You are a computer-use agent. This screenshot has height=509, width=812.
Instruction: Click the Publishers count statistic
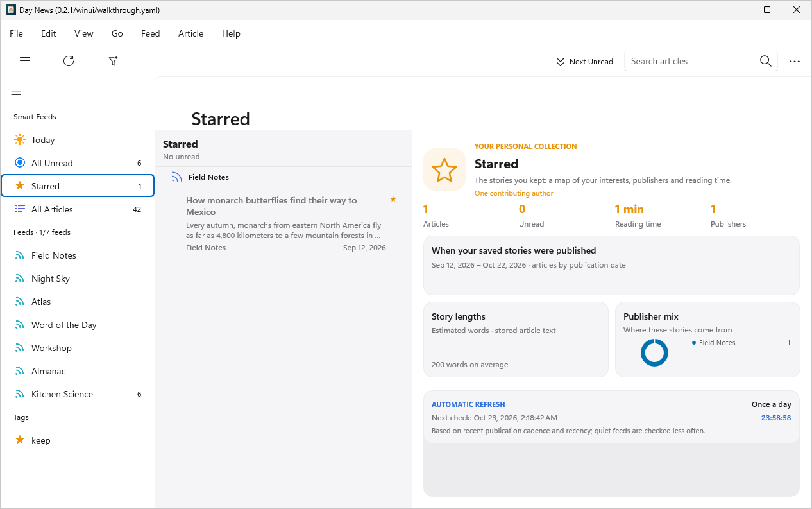pyautogui.click(x=728, y=216)
